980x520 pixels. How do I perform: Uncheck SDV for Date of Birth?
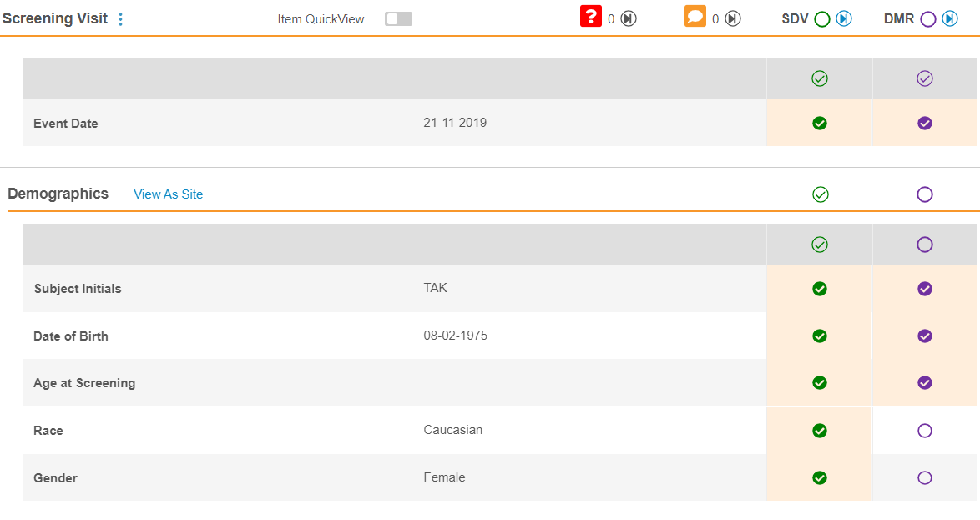pyautogui.click(x=820, y=336)
